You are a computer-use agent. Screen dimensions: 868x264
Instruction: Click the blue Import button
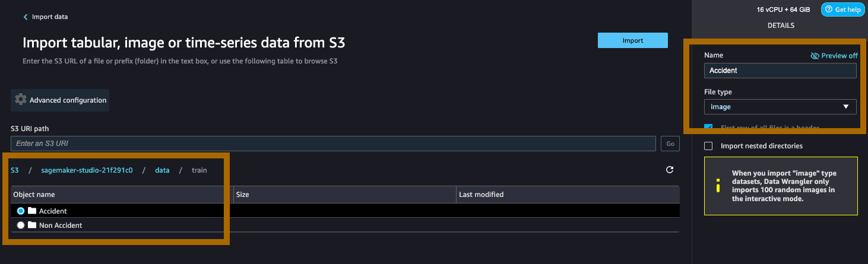click(x=633, y=40)
